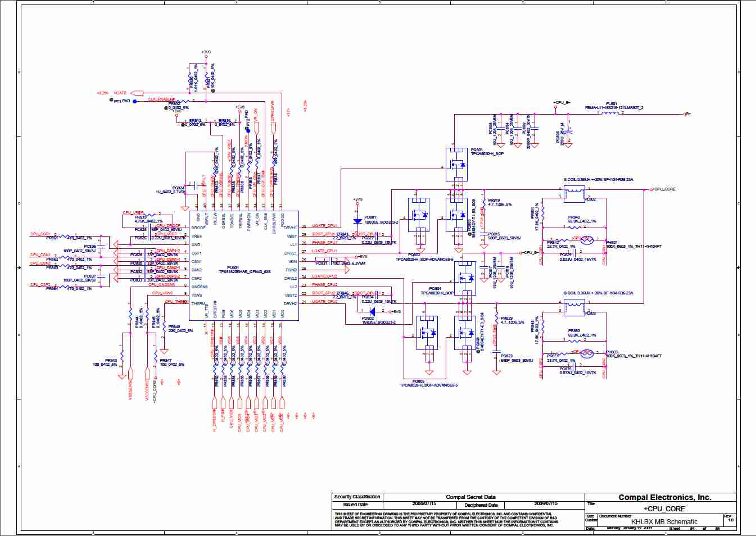
Task: Select the KHLBX MB Schematic document name
Action: [664, 522]
